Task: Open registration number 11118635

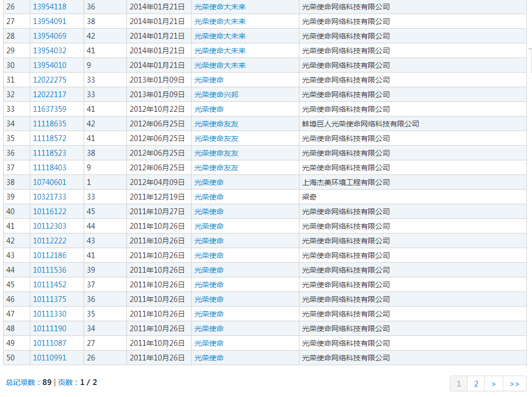Action: pyautogui.click(x=50, y=124)
